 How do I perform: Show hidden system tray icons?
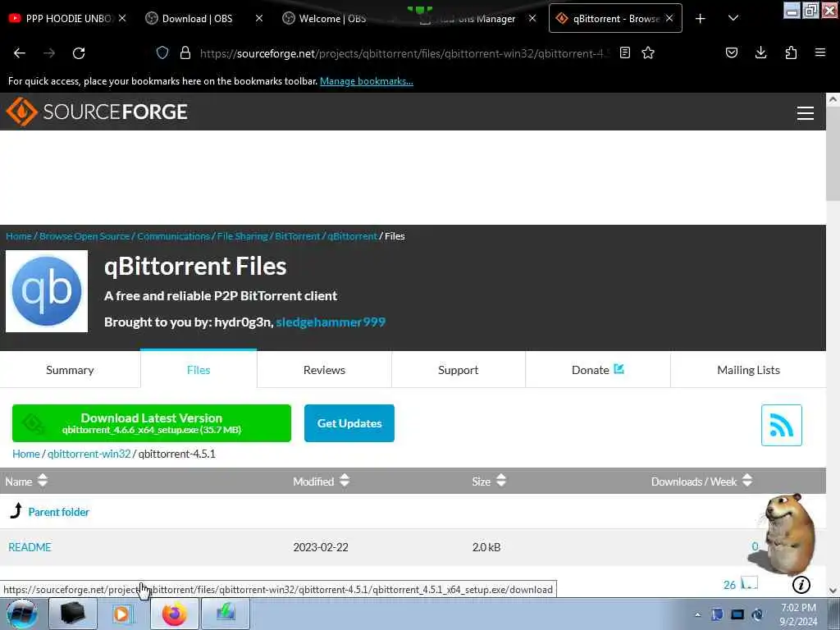(x=697, y=614)
